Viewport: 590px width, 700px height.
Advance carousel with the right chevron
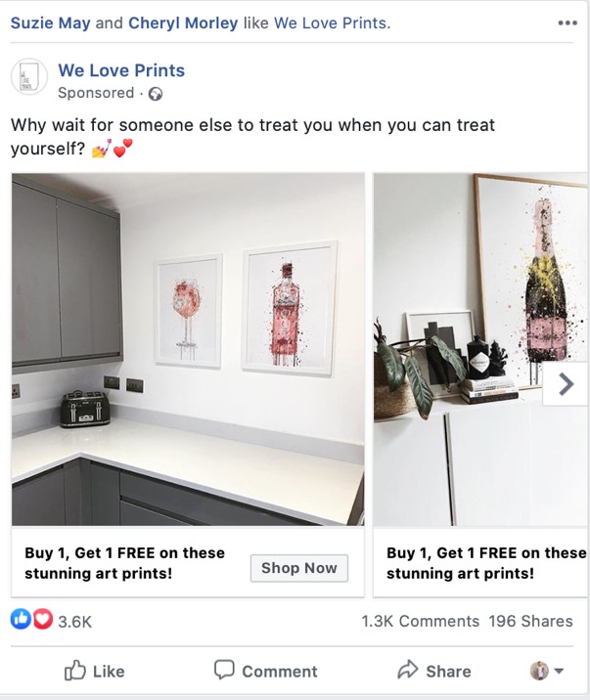pos(566,384)
